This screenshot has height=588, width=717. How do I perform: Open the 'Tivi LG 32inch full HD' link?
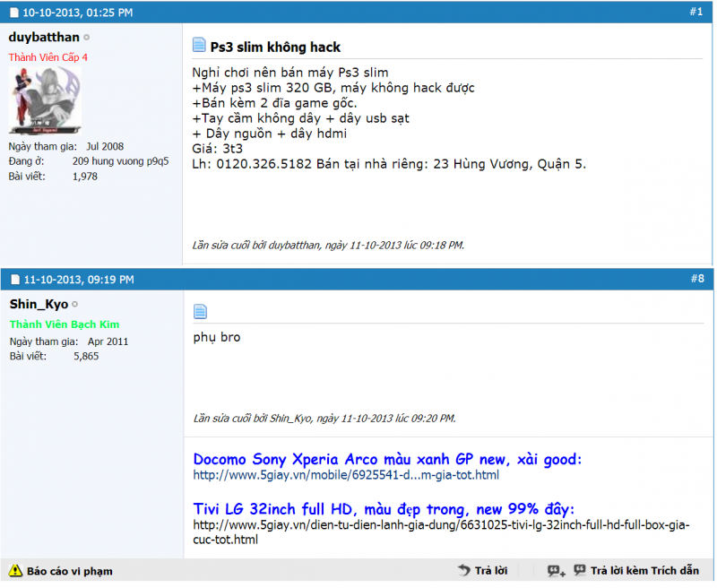coord(384,507)
